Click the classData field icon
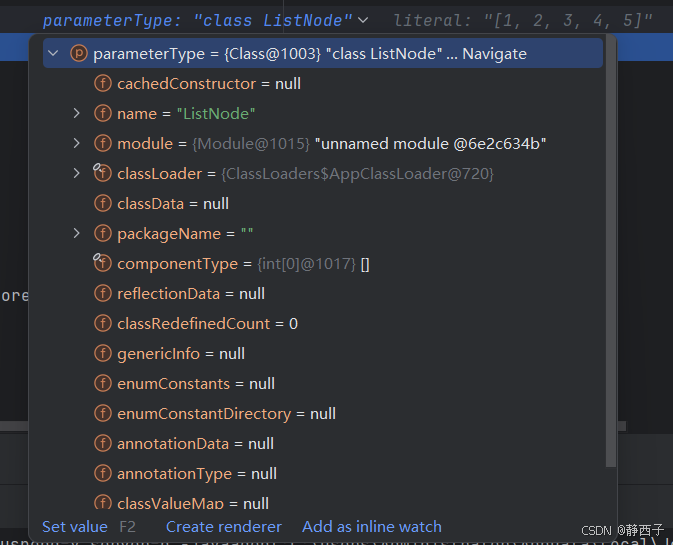 coord(103,203)
